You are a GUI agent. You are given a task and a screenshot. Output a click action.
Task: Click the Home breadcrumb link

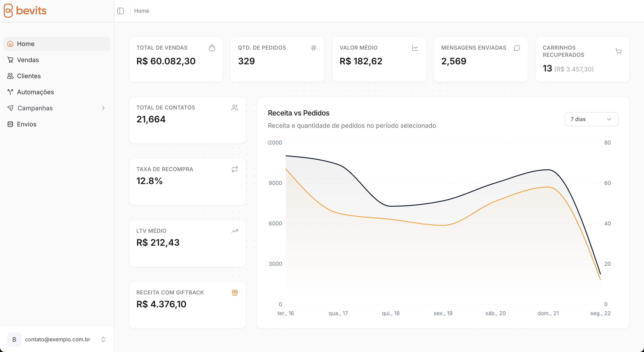click(142, 11)
